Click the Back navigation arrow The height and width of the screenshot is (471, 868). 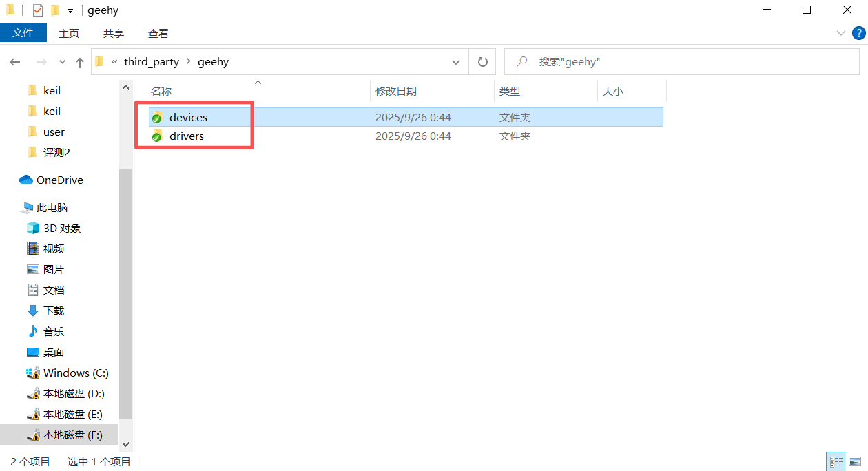(x=15, y=62)
